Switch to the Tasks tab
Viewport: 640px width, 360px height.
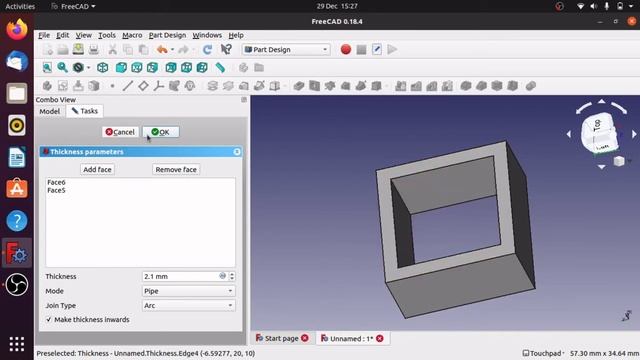pos(84,111)
